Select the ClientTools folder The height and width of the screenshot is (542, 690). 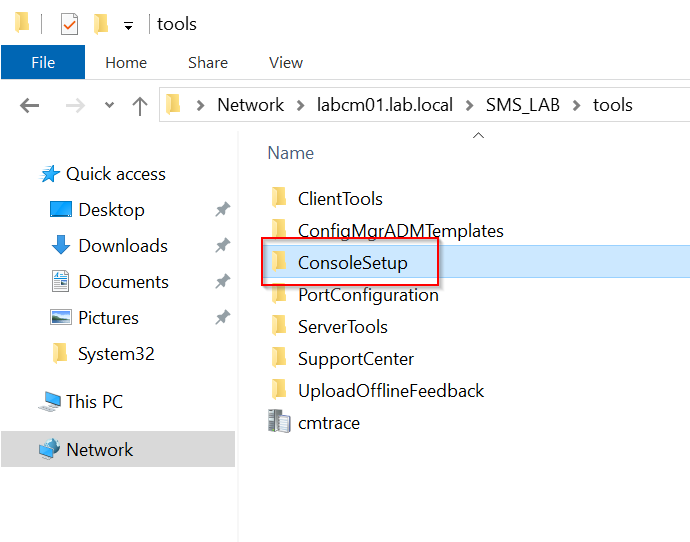(340, 199)
